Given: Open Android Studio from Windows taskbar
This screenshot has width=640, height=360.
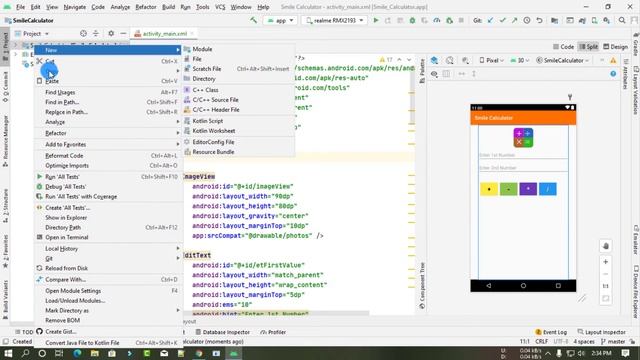Looking at the screenshot, I should click(x=234, y=353).
